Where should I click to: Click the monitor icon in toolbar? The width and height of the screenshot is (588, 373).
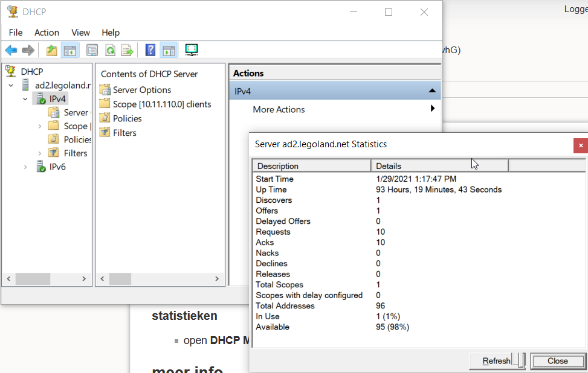click(x=192, y=50)
